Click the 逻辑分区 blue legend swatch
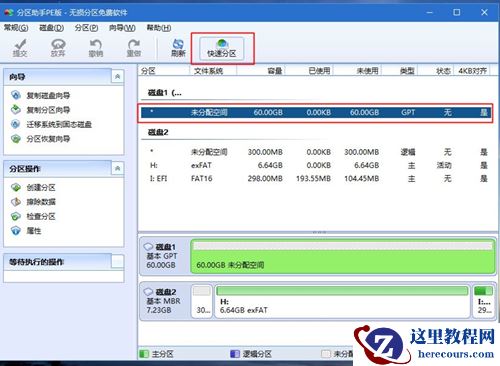The image size is (500, 366). pos(235,354)
